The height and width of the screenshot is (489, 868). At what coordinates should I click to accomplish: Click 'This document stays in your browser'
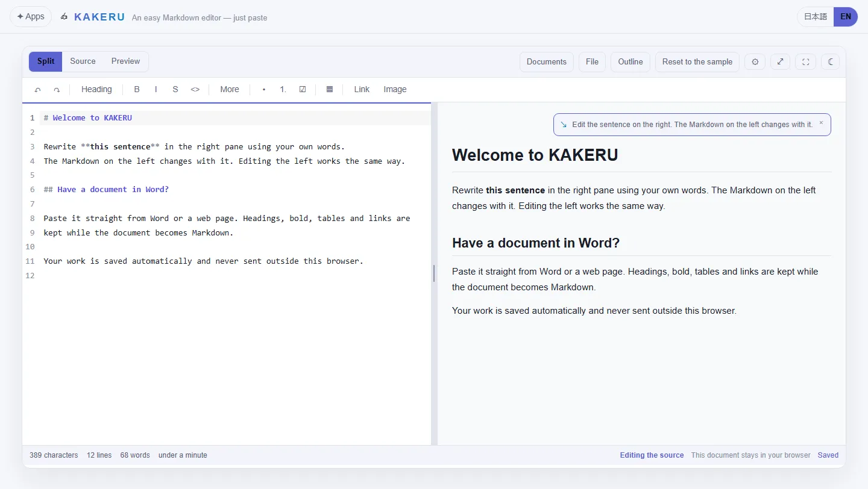click(x=750, y=455)
